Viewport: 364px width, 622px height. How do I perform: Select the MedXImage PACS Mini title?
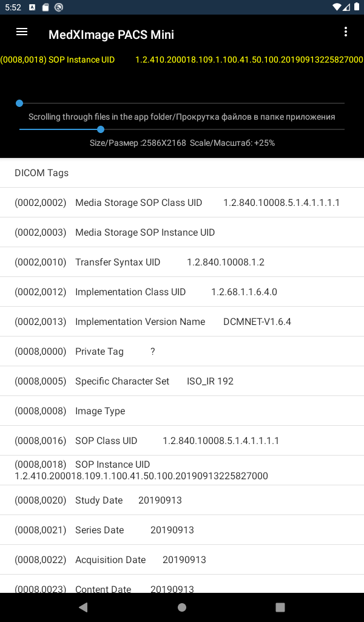pos(111,35)
